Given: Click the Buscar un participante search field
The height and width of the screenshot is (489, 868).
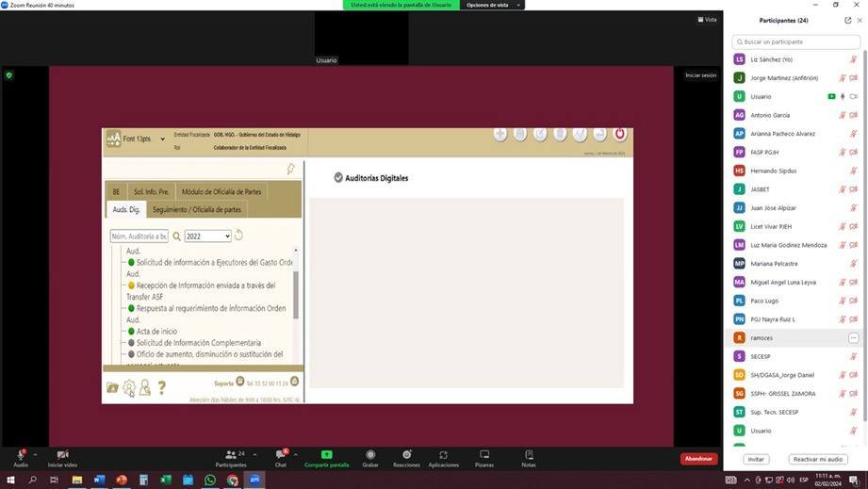Looking at the screenshot, I should [796, 41].
